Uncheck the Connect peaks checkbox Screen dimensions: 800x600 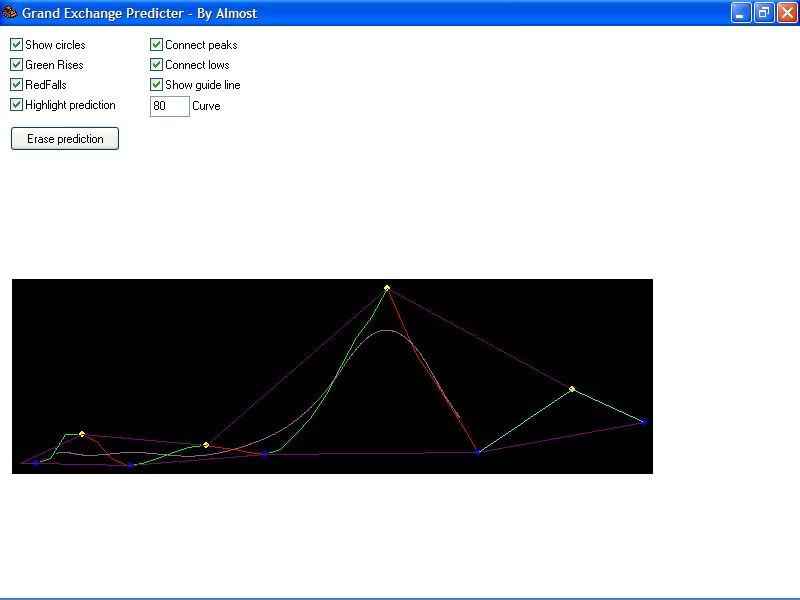click(x=156, y=45)
